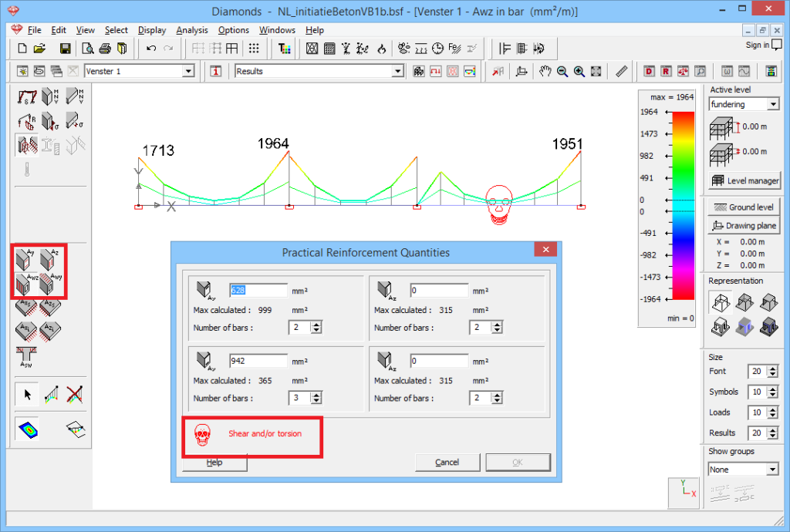Screen dimensions: 790x532
Task: Click the Print icon
Action: click(x=105, y=49)
